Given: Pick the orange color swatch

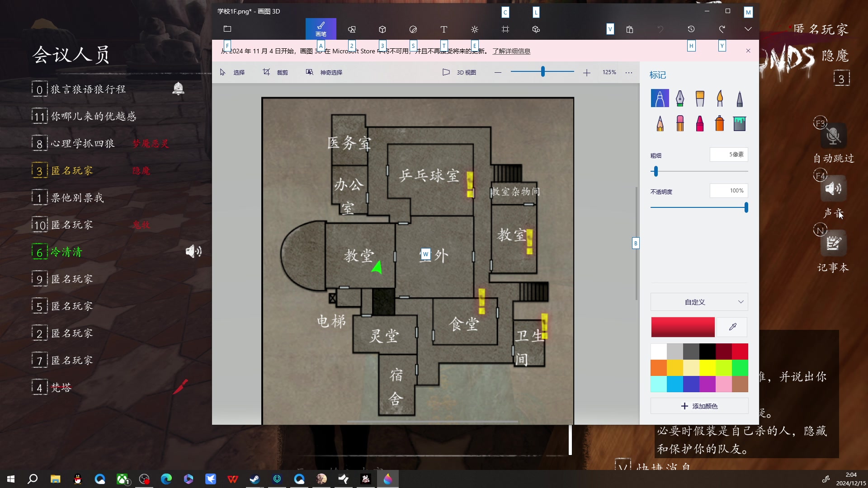Looking at the screenshot, I should tap(659, 367).
